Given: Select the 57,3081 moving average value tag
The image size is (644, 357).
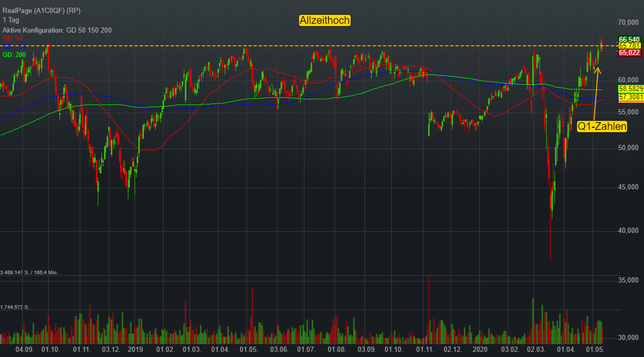Looking at the screenshot, I should 631,97.
